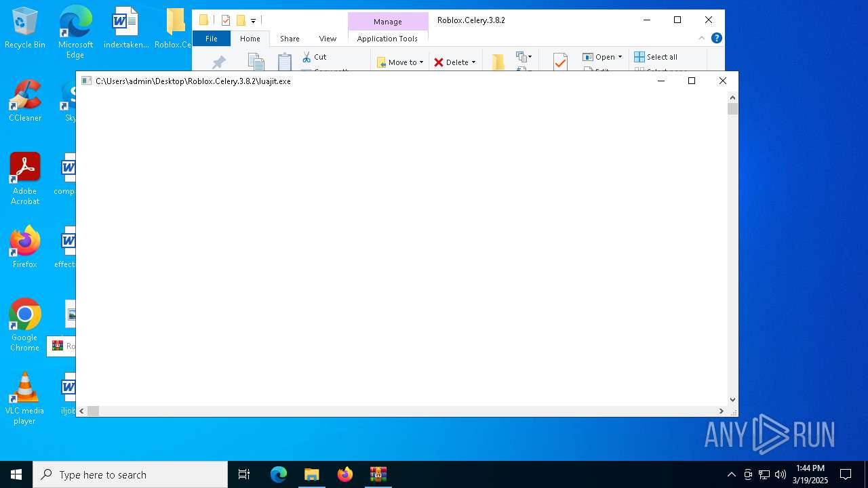Viewport: 868px width, 488px height.
Task: Open the notification center icon
Action: (x=846, y=474)
